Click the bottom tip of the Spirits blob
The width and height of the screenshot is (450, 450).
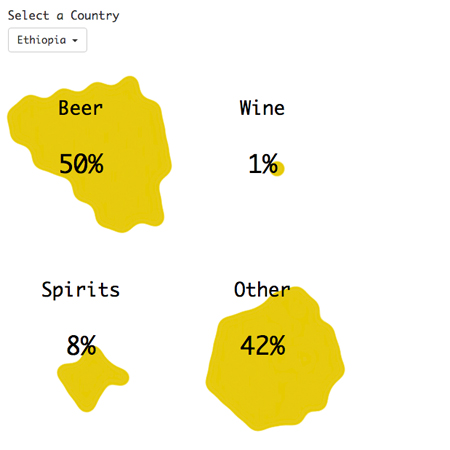point(87,406)
